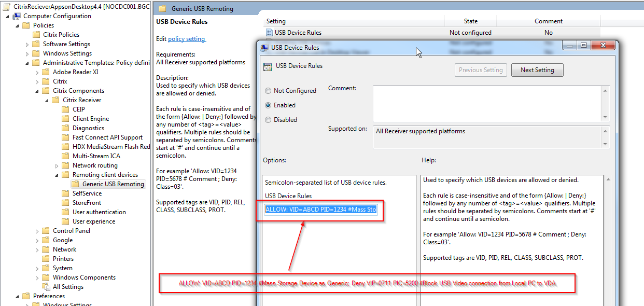The width and height of the screenshot is (644, 306).
Task: Select the Diagnostics folder icon
Action: pos(65,128)
